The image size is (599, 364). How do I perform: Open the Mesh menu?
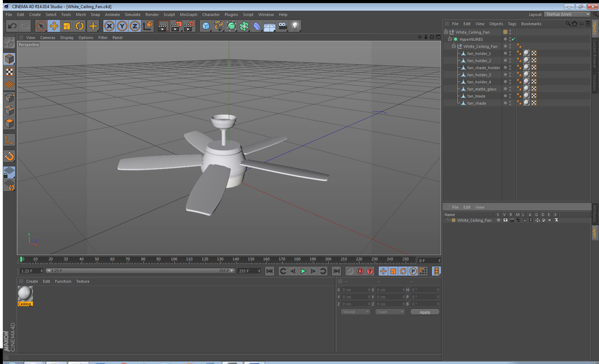(81, 15)
